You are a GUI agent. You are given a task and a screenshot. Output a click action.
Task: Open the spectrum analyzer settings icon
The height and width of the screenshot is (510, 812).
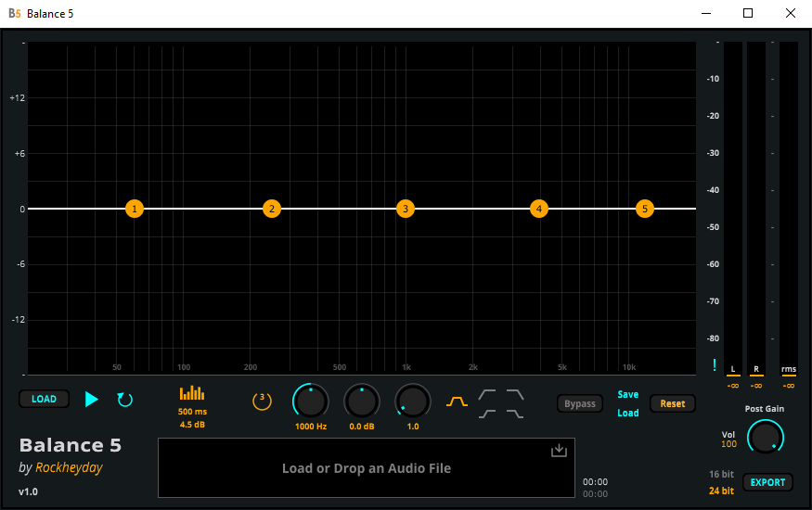(192, 393)
